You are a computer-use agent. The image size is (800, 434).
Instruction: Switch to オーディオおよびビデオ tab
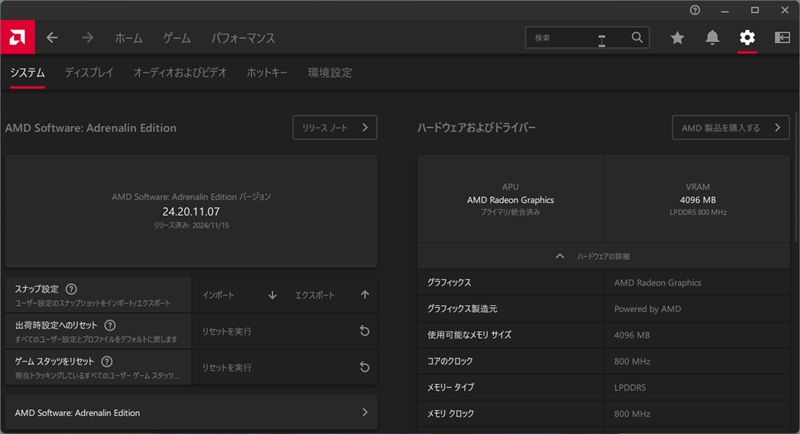[180, 73]
